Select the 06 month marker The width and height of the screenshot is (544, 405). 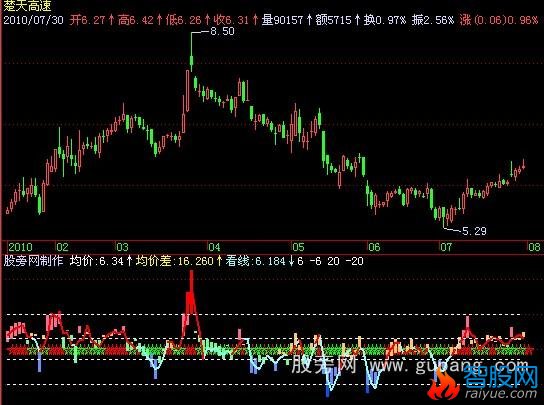pyautogui.click(x=374, y=247)
